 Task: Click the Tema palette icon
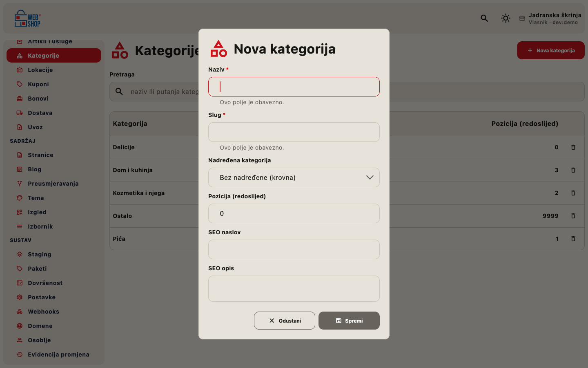pos(20,198)
